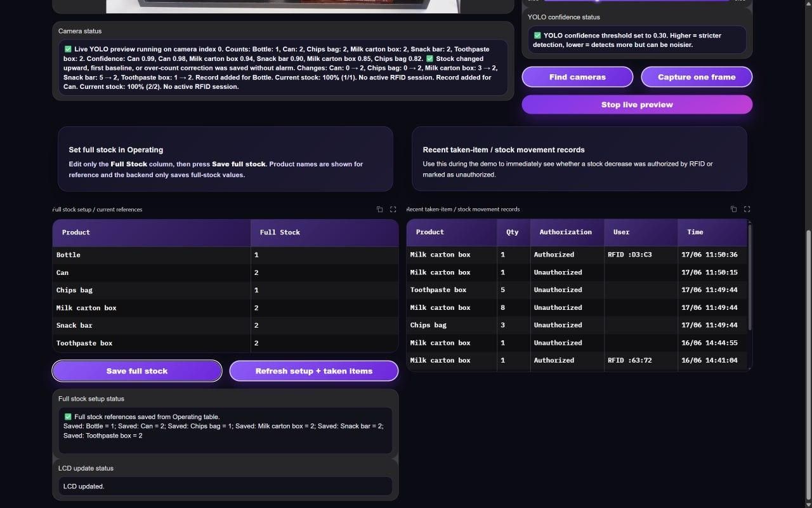The height and width of the screenshot is (508, 812).
Task: Open taken-item records table in fullscreen
Action: [747, 209]
